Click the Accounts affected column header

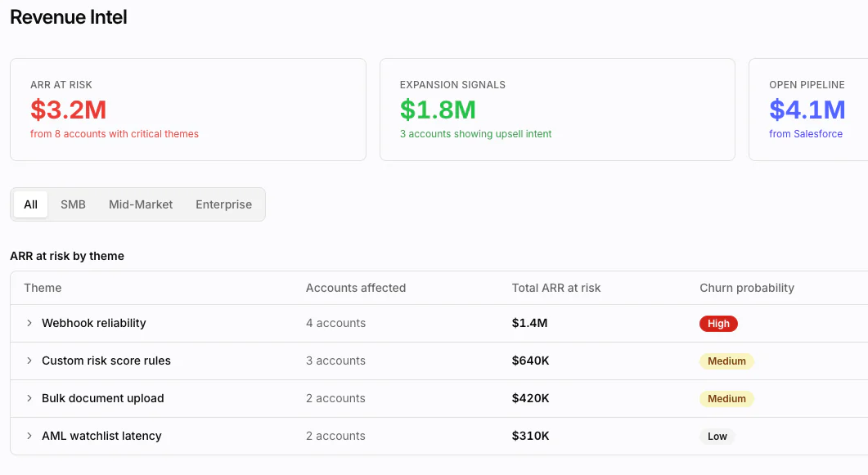356,288
